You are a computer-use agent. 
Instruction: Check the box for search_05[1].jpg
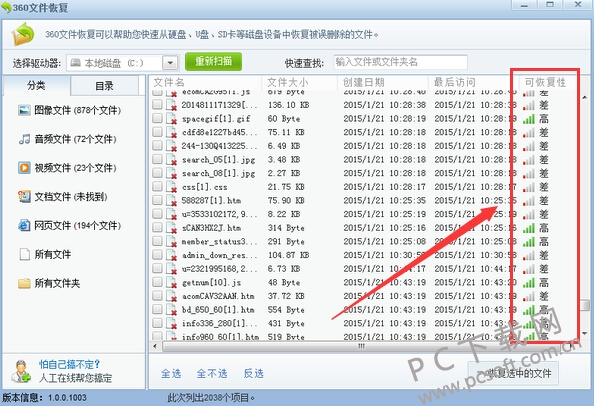coord(157,159)
